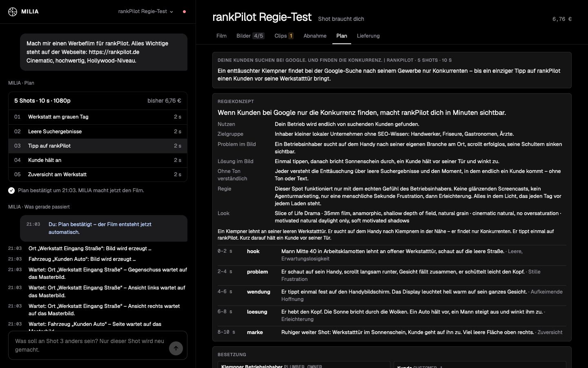Click the 'MILIA · Was gerade passiert' heading
Screen dimensions: 588x368
39,207
